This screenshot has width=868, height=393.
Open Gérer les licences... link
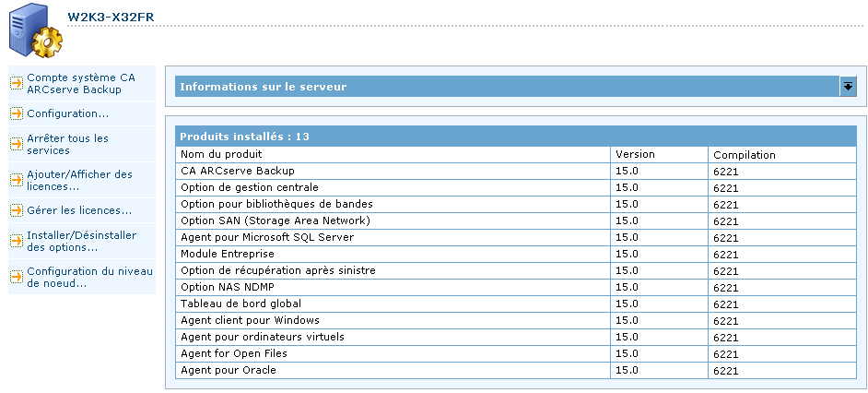pos(79,210)
